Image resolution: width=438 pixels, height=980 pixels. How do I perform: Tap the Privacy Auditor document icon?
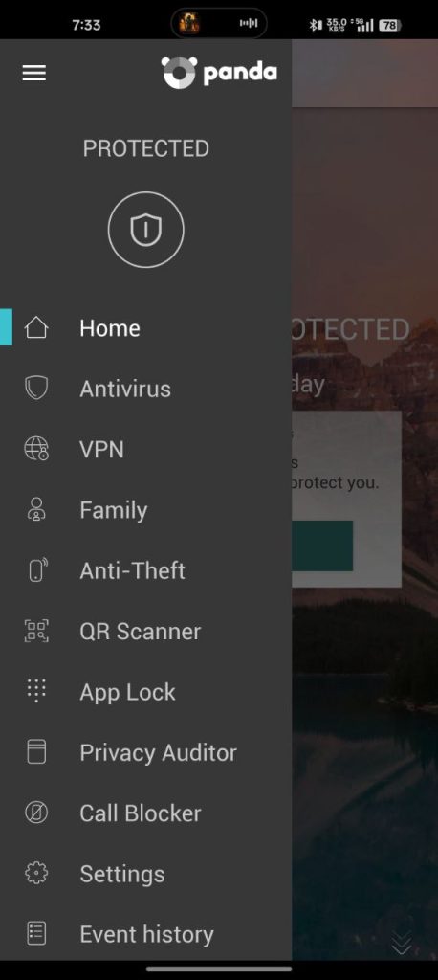[x=36, y=752]
